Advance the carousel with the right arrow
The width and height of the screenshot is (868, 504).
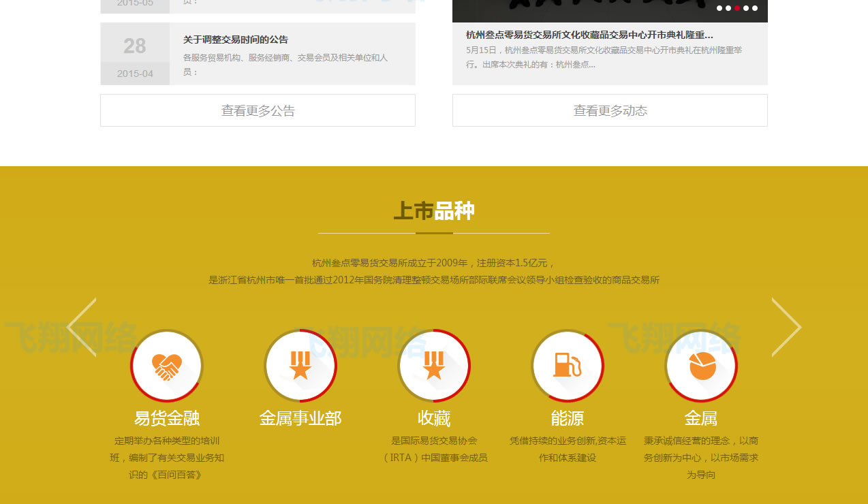[x=786, y=328]
